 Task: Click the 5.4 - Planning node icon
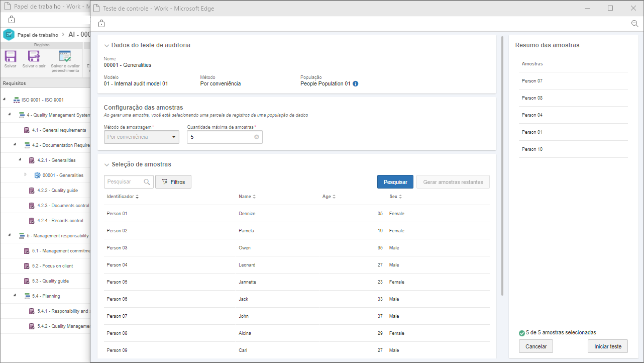[x=27, y=296]
